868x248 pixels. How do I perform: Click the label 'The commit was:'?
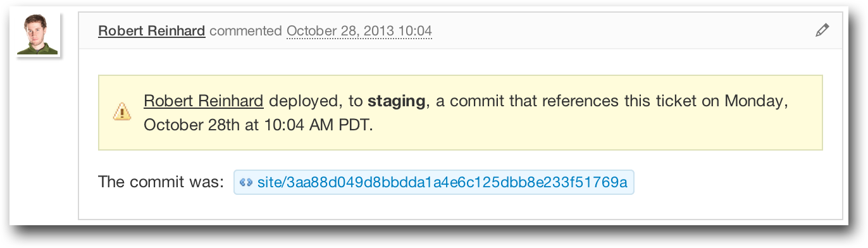(161, 183)
